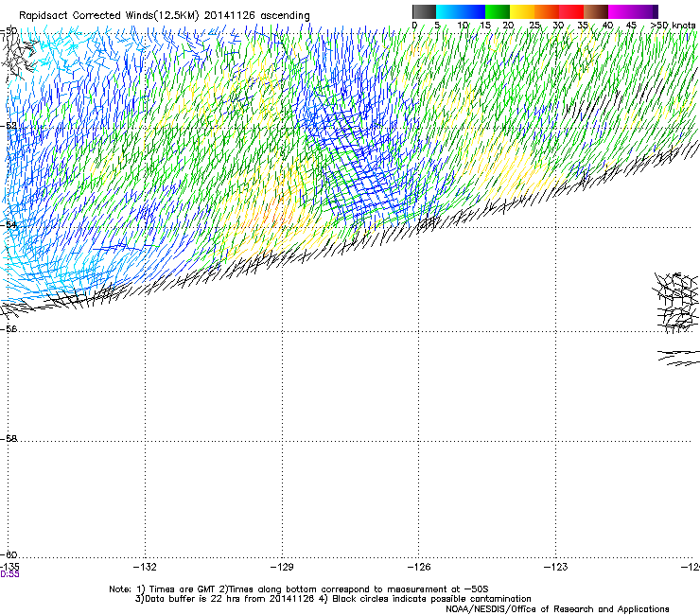Click the black contaminated barbs cluster at right edge
The image size is (700, 615).
pyautogui.click(x=676, y=303)
